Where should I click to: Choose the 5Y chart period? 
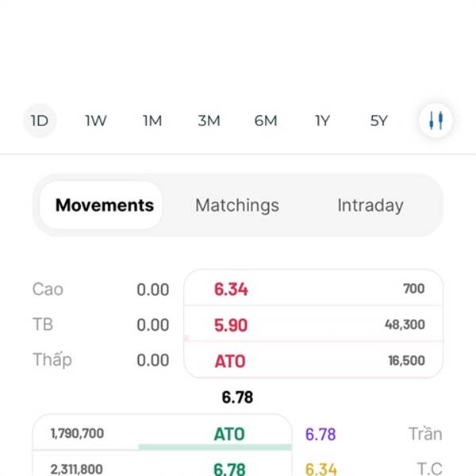tap(379, 121)
